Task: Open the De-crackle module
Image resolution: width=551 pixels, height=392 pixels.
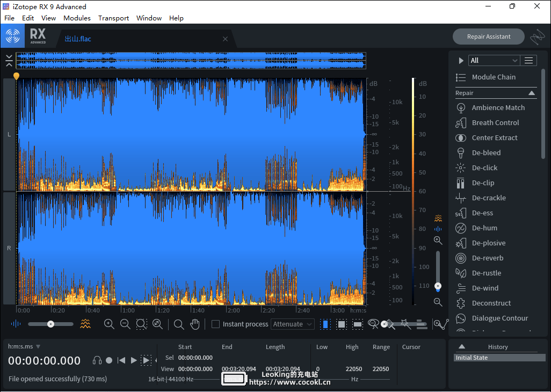Action: (x=481, y=198)
